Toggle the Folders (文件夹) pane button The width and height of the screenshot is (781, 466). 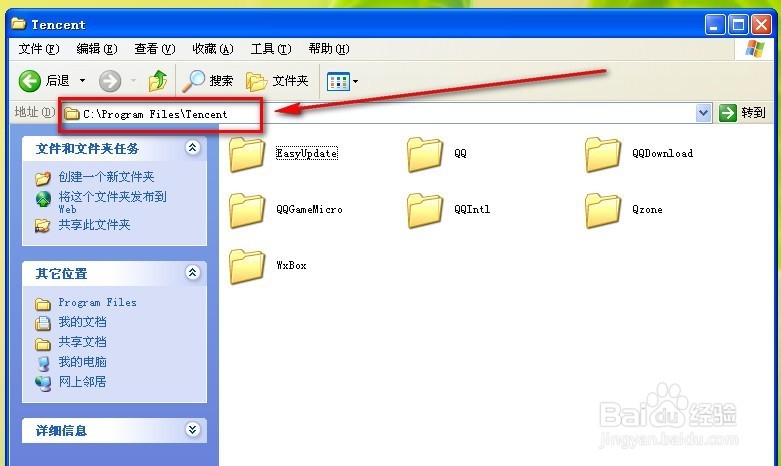point(277,81)
